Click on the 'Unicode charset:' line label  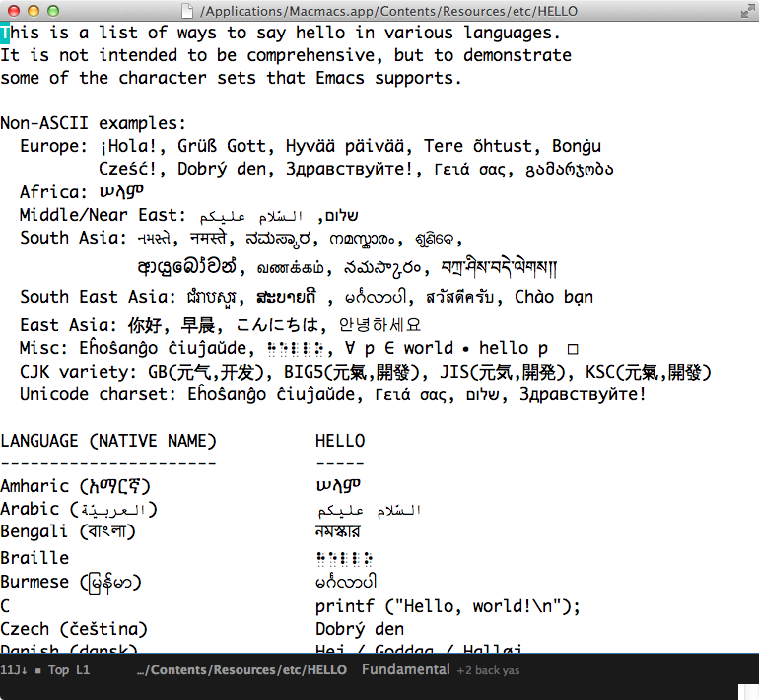click(87, 394)
